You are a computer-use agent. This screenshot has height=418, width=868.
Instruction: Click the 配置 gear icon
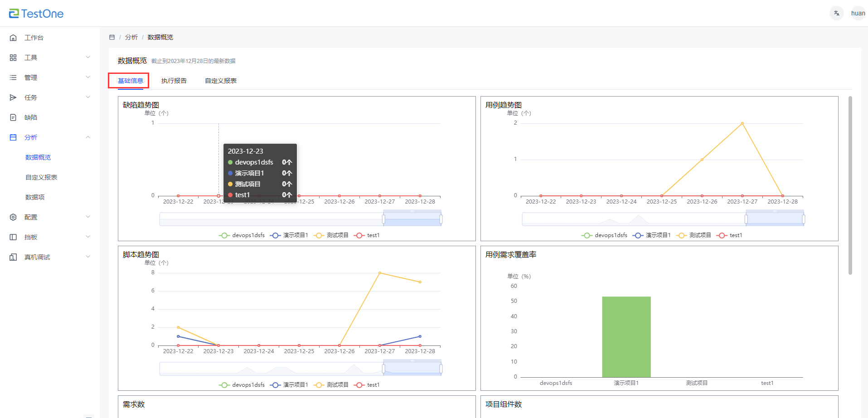13,217
